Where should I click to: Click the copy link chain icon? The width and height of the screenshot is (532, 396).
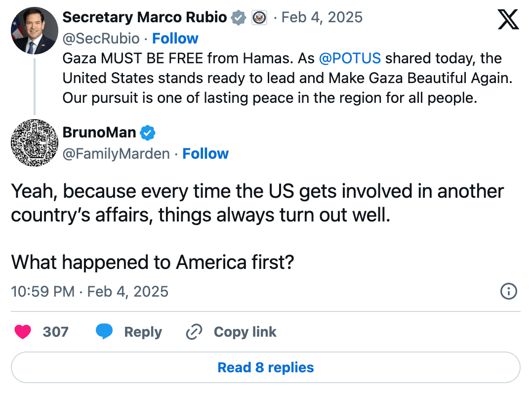coord(194,332)
